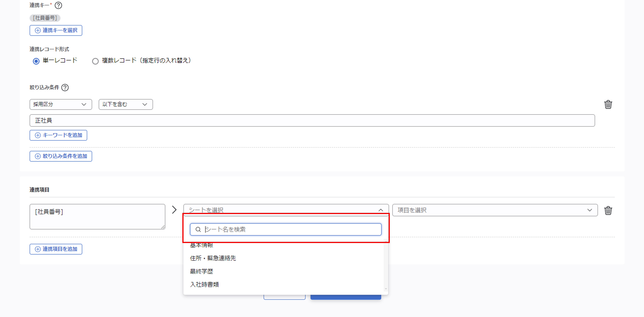Click help icon next to 連携キー label
This screenshot has width=644, height=317.
pos(58,5)
